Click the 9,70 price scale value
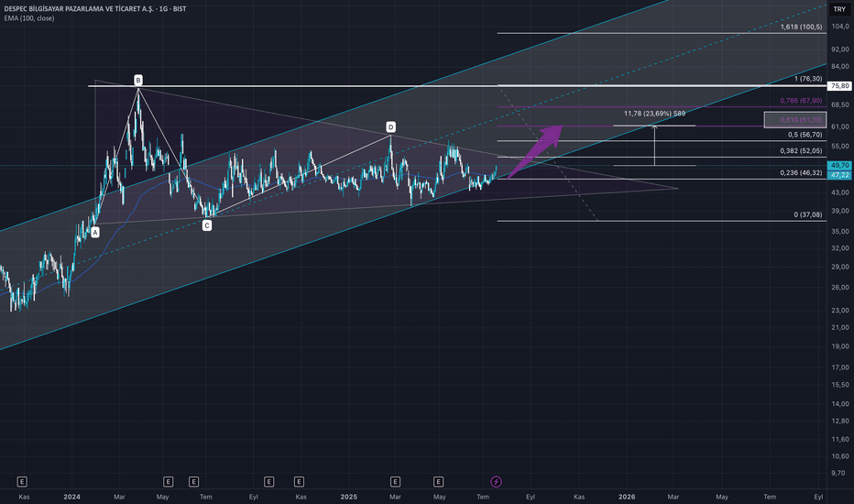Screen dimensions: 854x504 [x=838, y=474]
